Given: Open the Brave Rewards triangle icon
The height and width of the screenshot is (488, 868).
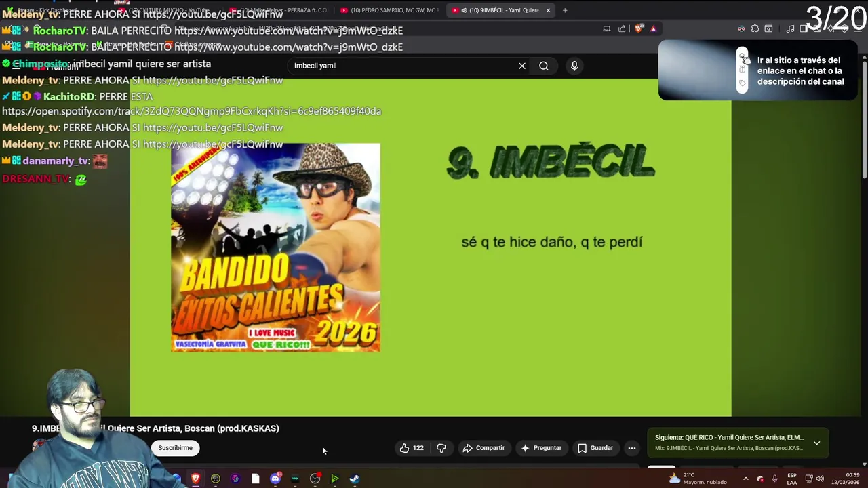Looking at the screenshot, I should tap(653, 28).
